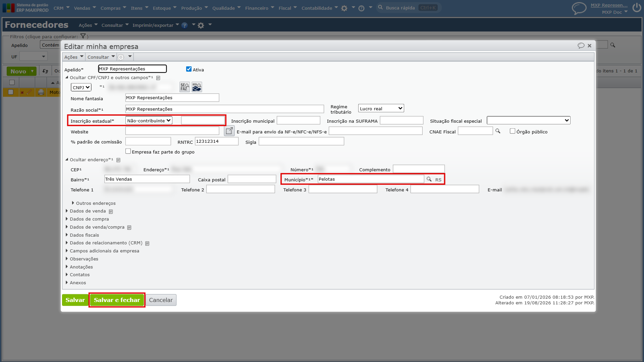Click the Bairro input field
Image resolution: width=644 pixels, height=362 pixels.
pyautogui.click(x=147, y=179)
